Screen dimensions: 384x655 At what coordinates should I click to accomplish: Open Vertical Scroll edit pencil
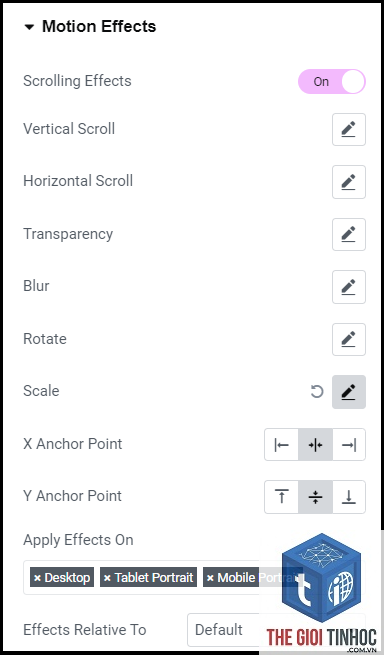pyautogui.click(x=348, y=129)
